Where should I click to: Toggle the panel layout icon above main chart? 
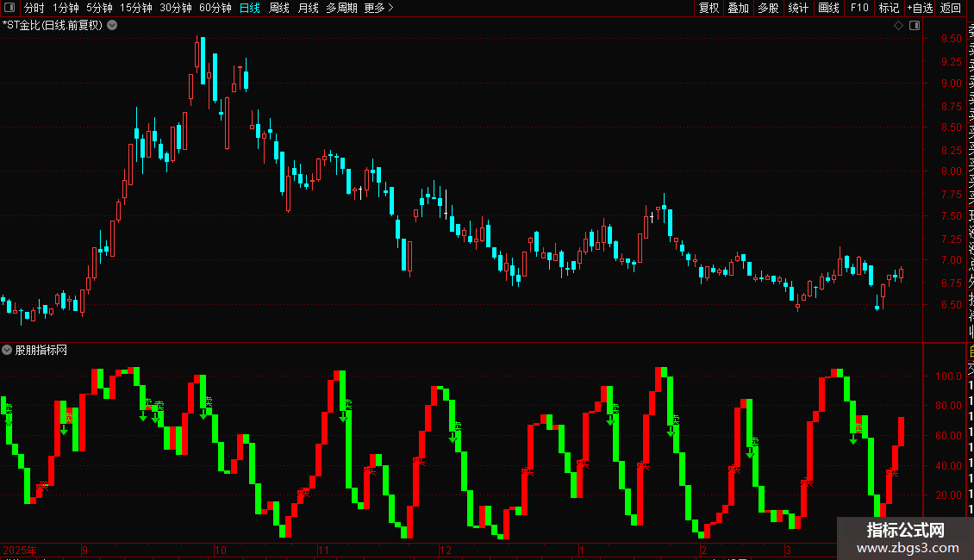point(915,26)
